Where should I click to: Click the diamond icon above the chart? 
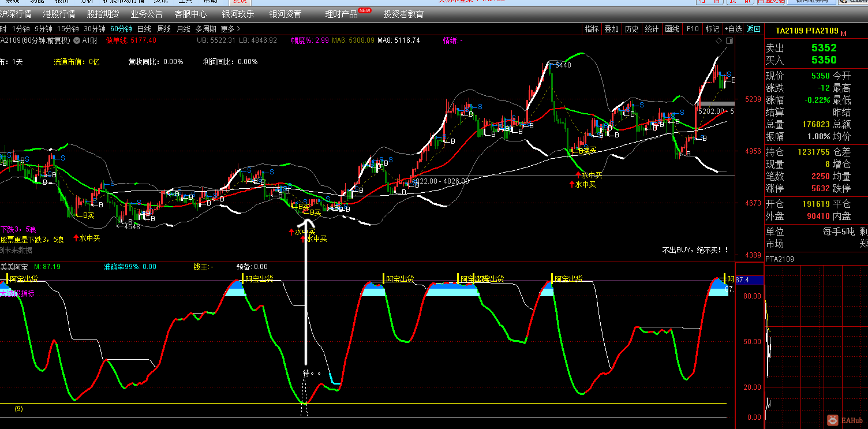tap(719, 40)
